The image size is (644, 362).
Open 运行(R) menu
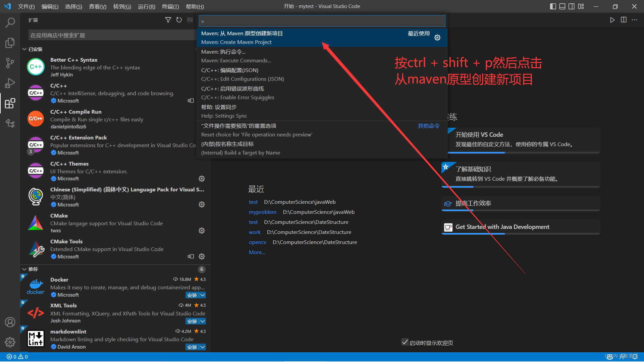tap(146, 6)
